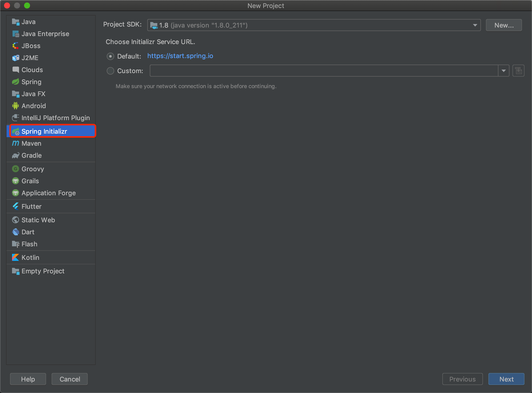The height and width of the screenshot is (393, 532).
Task: Click the Clouds speech-bubble icon
Action: (16, 70)
